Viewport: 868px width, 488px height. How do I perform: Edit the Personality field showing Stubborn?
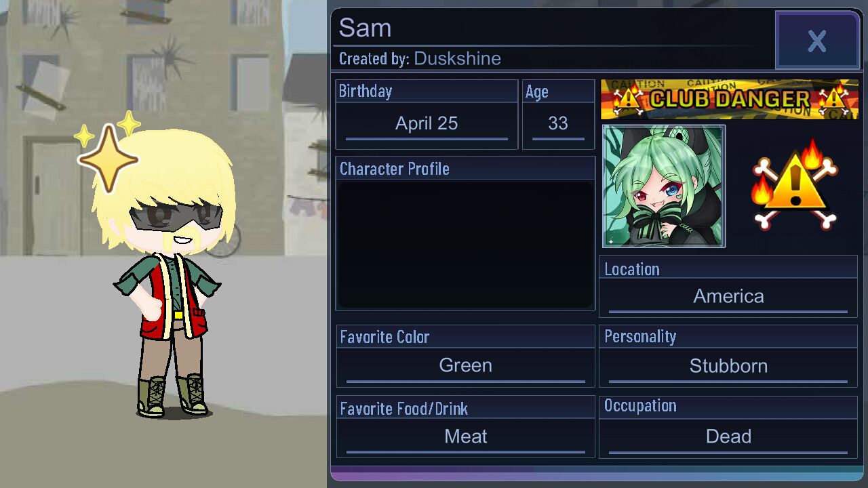click(x=728, y=367)
